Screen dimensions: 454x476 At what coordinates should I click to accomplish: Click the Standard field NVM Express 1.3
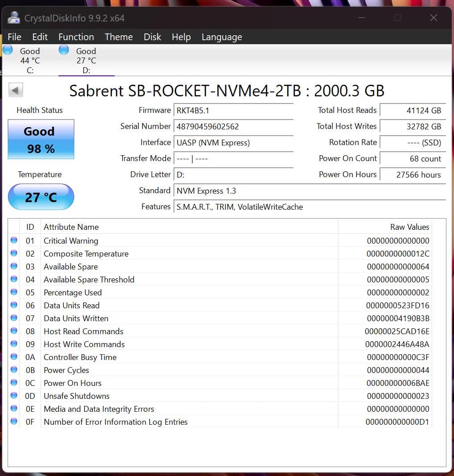[x=310, y=190]
